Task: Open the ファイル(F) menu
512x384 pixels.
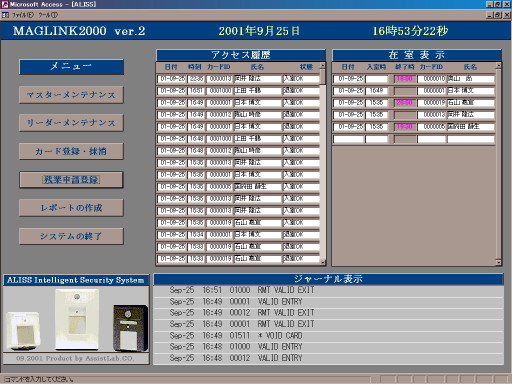Action: pos(23,15)
